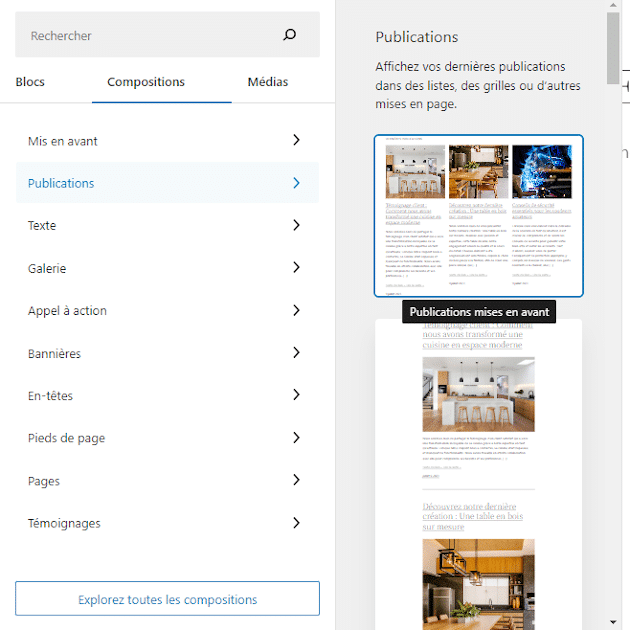This screenshot has width=630, height=630.
Task: Insert the three-column featured posts pattern
Action: tap(478, 216)
